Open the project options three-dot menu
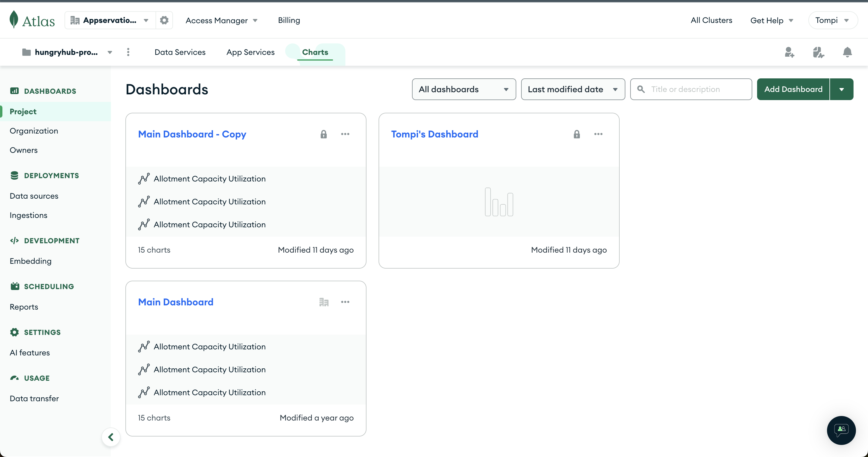Screen dimensions: 868x457 (128, 52)
